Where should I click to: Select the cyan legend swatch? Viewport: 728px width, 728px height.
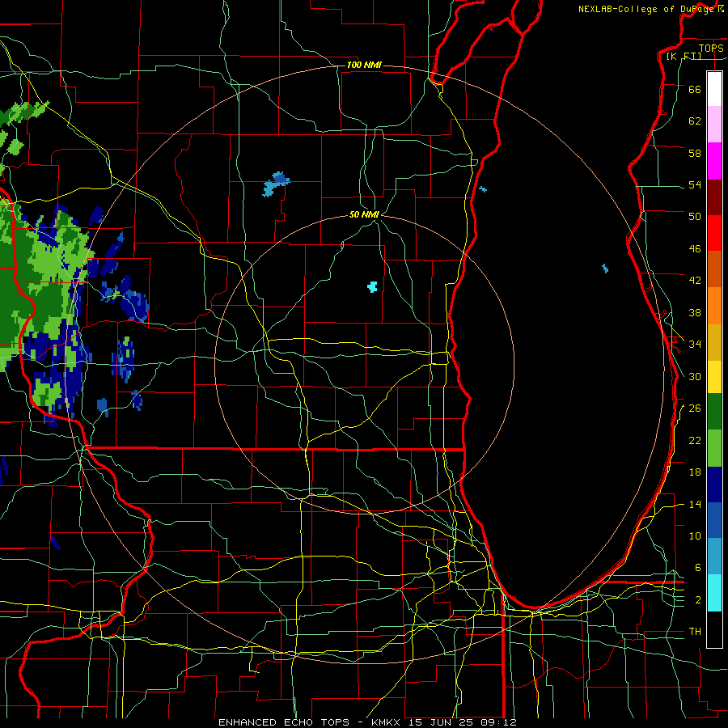coord(714,593)
